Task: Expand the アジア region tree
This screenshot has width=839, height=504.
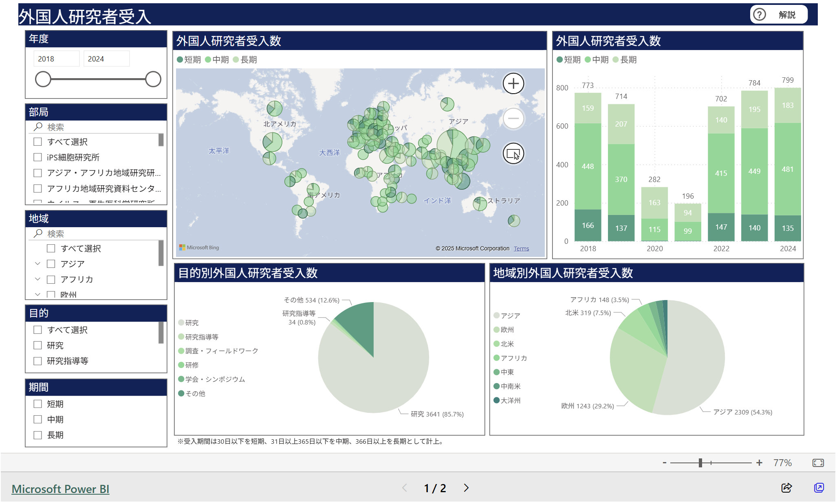Action: coord(37,264)
